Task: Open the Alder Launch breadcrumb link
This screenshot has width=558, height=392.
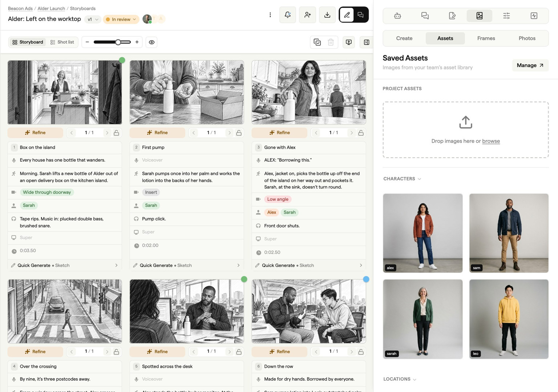Action: (x=51, y=8)
